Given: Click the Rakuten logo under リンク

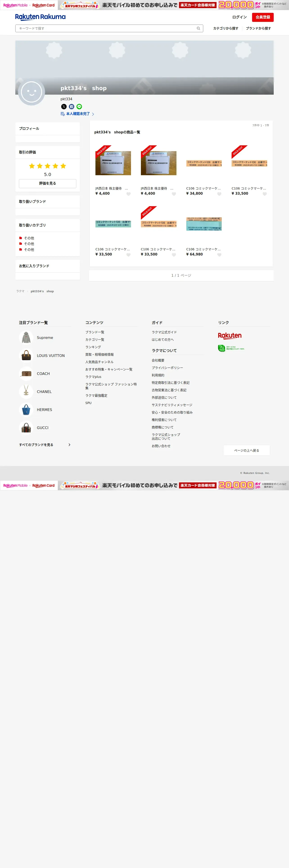Looking at the screenshot, I should (x=229, y=336).
